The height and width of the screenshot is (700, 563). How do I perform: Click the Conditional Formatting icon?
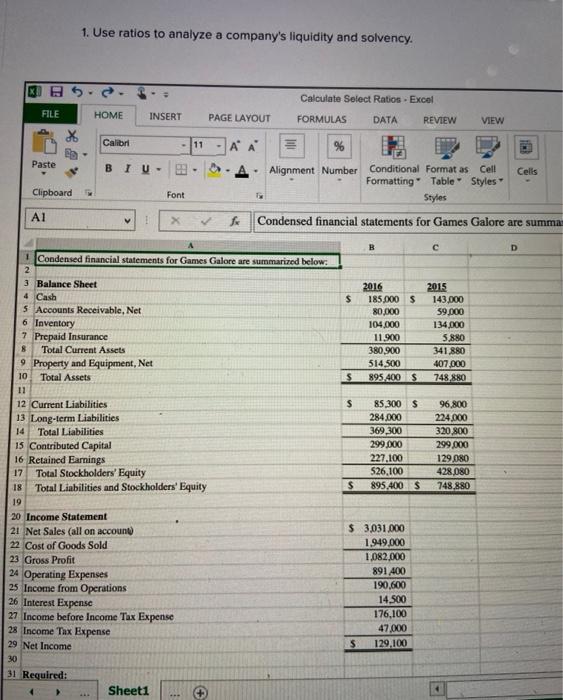(393, 147)
